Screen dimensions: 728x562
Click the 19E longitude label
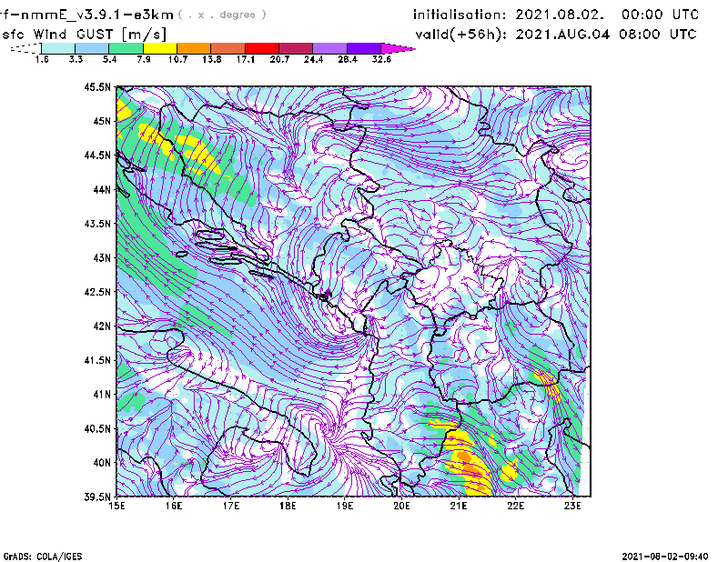[345, 506]
